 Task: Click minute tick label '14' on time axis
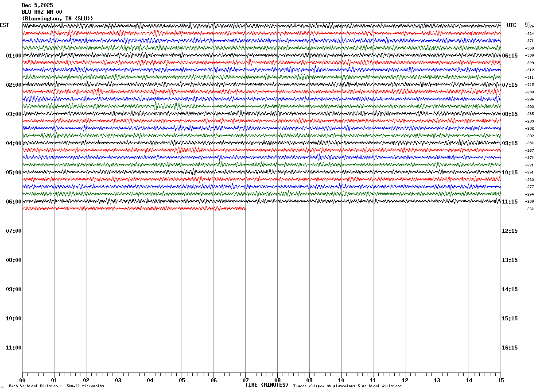pyautogui.click(x=469, y=380)
